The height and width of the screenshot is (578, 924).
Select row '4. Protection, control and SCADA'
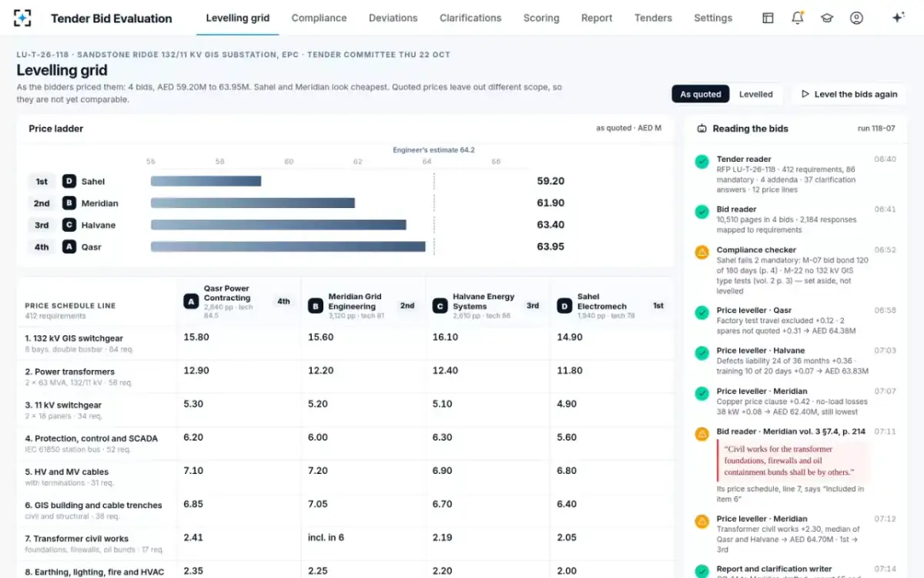pyautogui.click(x=345, y=443)
